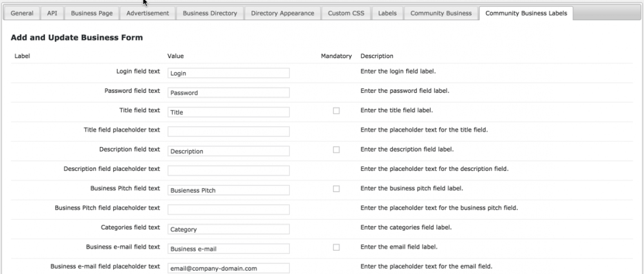Select the Description placeholder text input

click(x=229, y=170)
